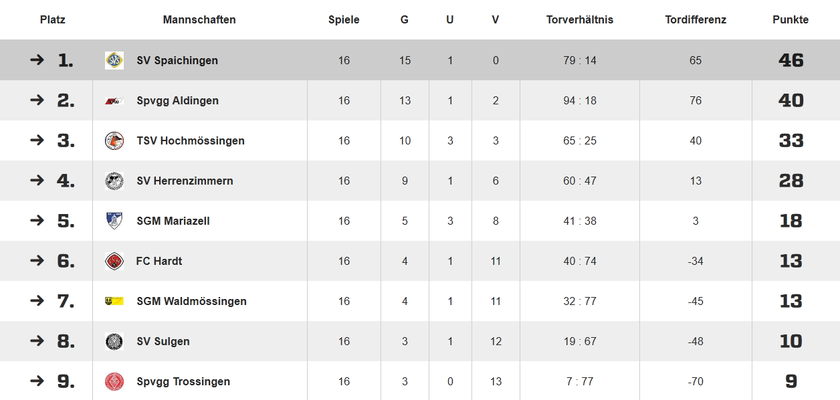Click the FC Hardt red crest
This screenshot has width=840, height=400.
[114, 261]
